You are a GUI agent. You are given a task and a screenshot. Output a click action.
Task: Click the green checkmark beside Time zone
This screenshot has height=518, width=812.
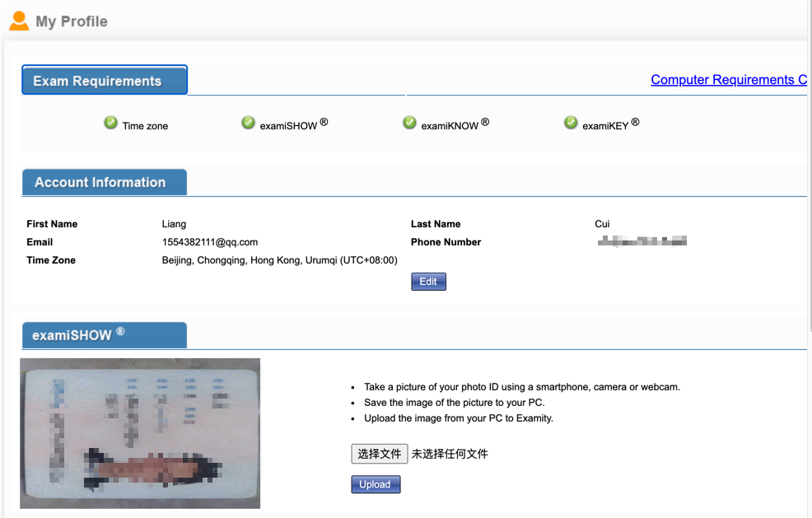click(110, 123)
